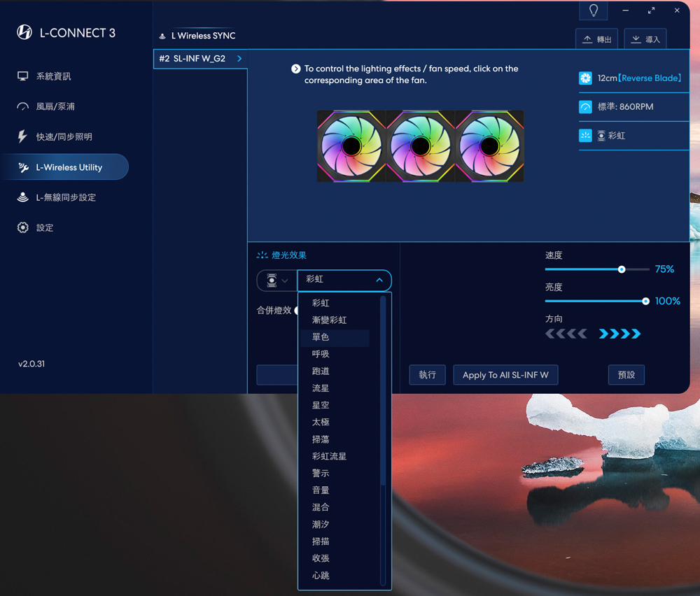Click the 導入 import button

coord(645,39)
